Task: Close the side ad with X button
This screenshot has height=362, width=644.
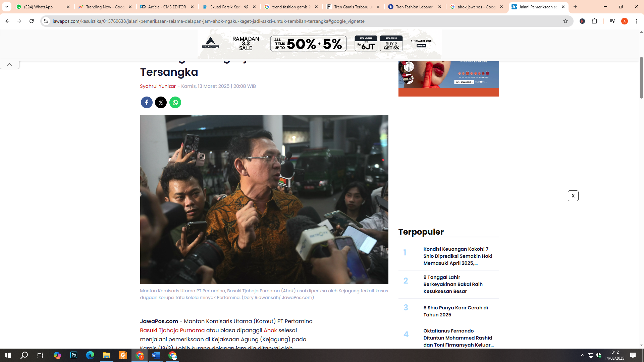Action: click(x=573, y=196)
